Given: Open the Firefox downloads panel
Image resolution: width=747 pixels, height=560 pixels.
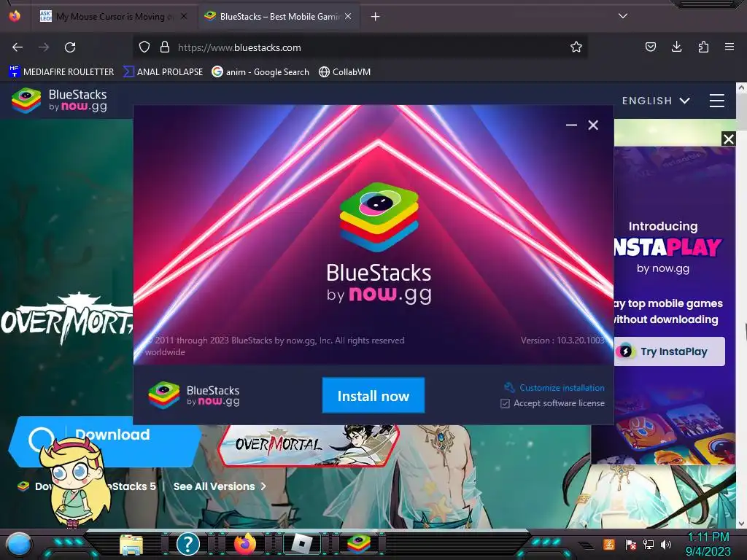Looking at the screenshot, I should coord(676,47).
